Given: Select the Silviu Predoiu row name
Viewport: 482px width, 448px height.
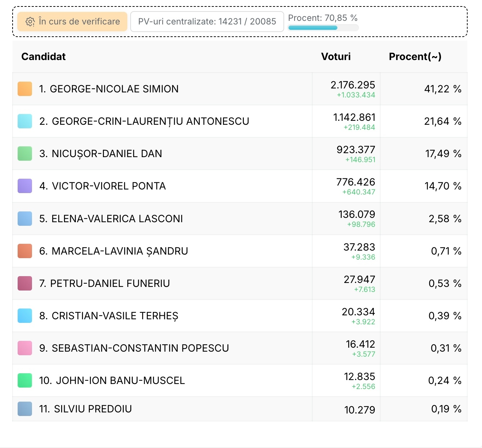Looking at the screenshot, I should point(86,409).
